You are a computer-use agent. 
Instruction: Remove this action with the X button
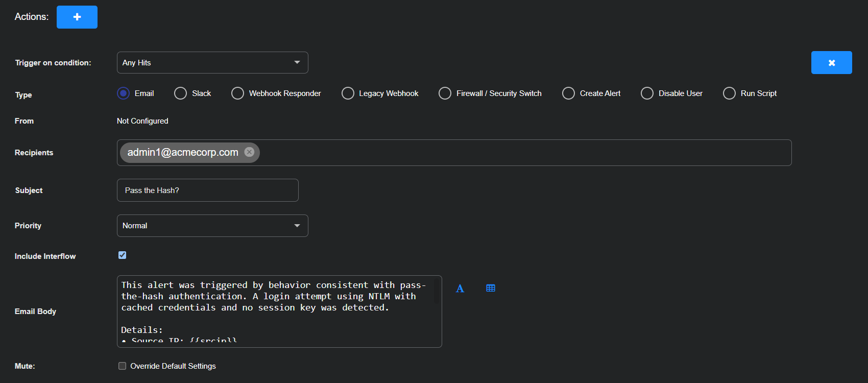831,63
